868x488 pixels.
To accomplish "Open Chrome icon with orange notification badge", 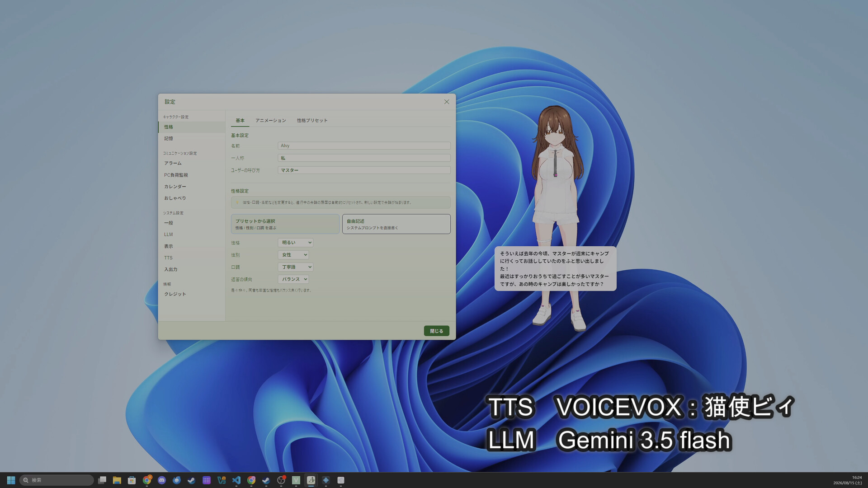I will coord(147,480).
